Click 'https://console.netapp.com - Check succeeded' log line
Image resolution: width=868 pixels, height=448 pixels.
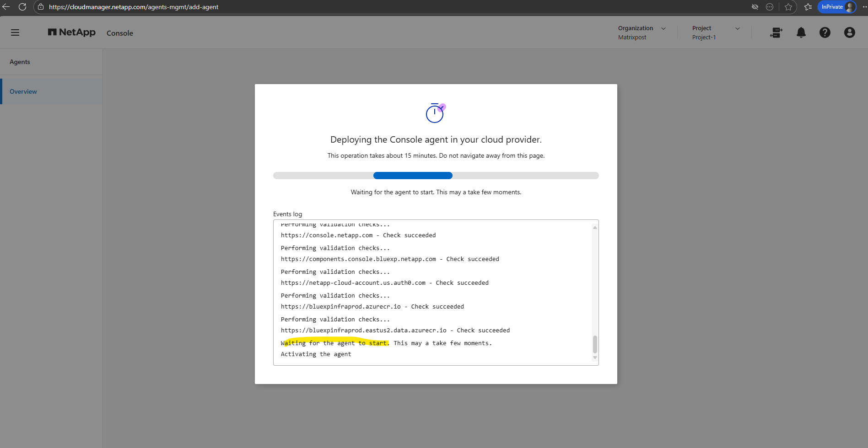(x=358, y=235)
